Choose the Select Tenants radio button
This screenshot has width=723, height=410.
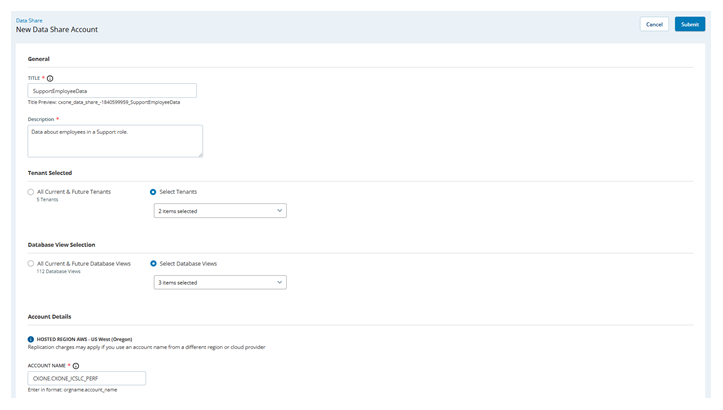pyautogui.click(x=153, y=191)
